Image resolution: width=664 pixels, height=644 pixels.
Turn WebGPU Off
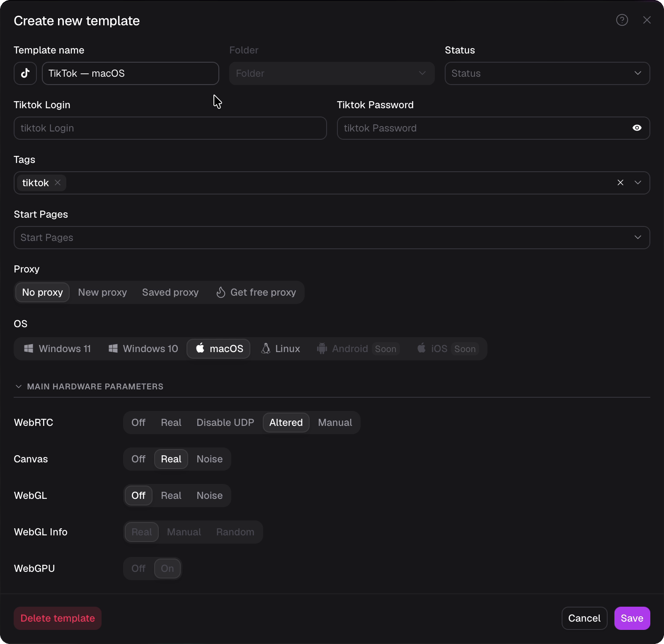[138, 569]
